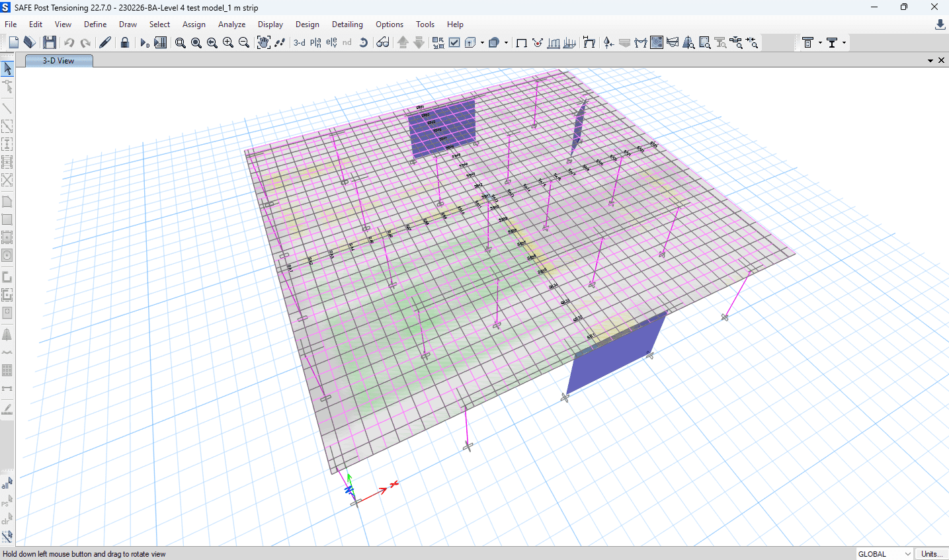This screenshot has width=949, height=560.
Task: Click the move up in list arrow
Action: [x=403, y=42]
